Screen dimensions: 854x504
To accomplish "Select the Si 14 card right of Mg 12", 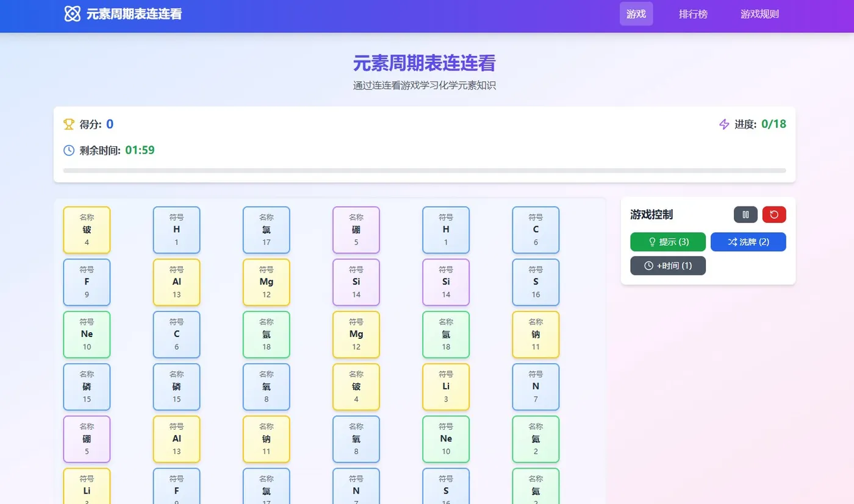I will 356,282.
